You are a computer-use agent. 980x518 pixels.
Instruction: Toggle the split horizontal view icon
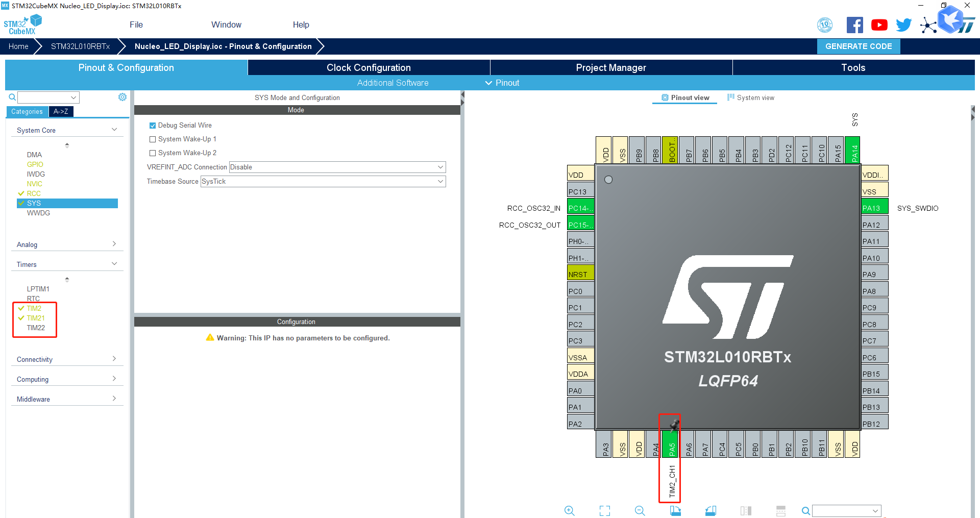point(781,511)
